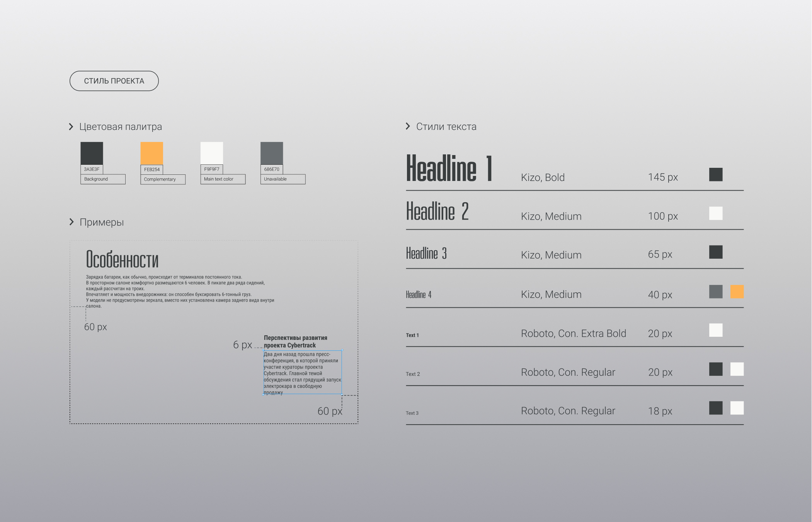Viewport: 812px width, 522px height.
Task: Click the selected paragraph text box
Action: 302,373
